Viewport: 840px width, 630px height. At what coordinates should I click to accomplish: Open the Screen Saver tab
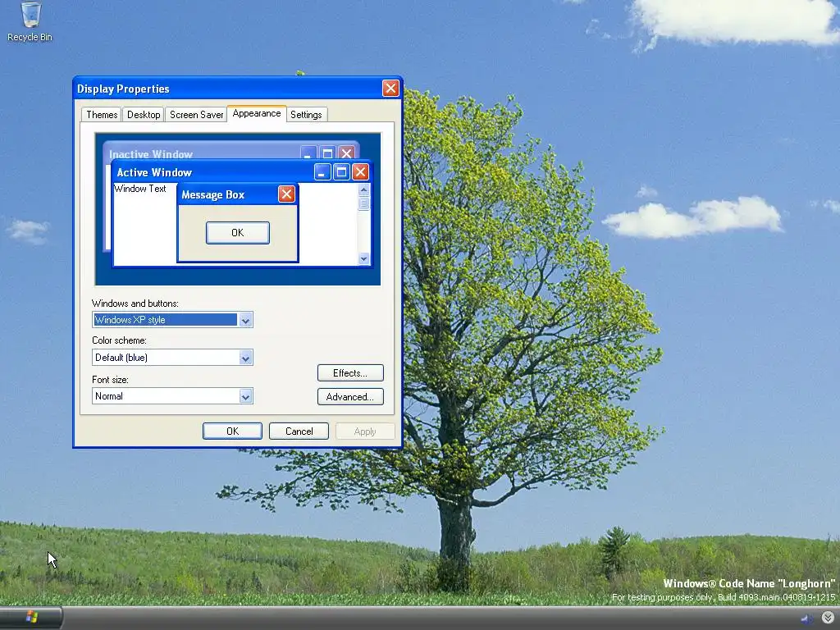click(196, 115)
